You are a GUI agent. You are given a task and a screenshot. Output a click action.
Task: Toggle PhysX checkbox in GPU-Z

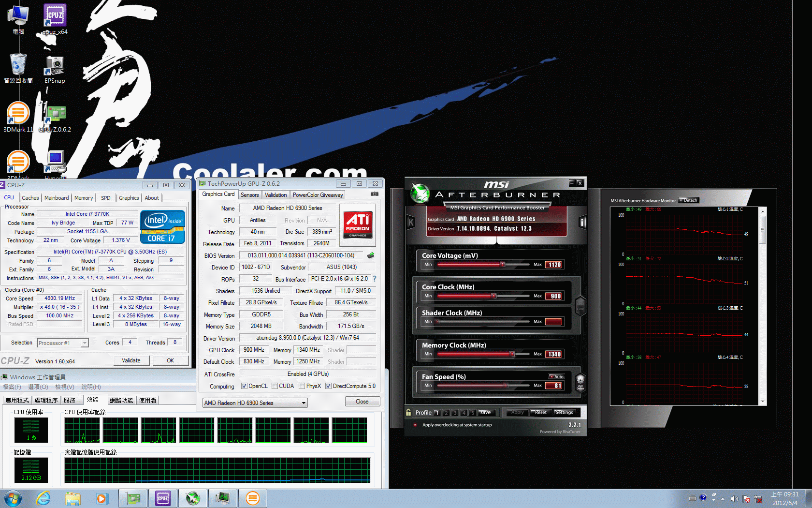pyautogui.click(x=302, y=386)
